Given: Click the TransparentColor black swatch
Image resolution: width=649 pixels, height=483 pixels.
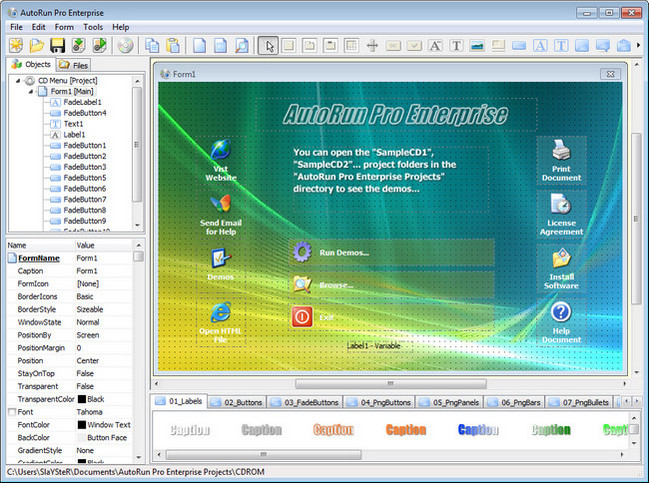Looking at the screenshot, I should (82, 399).
